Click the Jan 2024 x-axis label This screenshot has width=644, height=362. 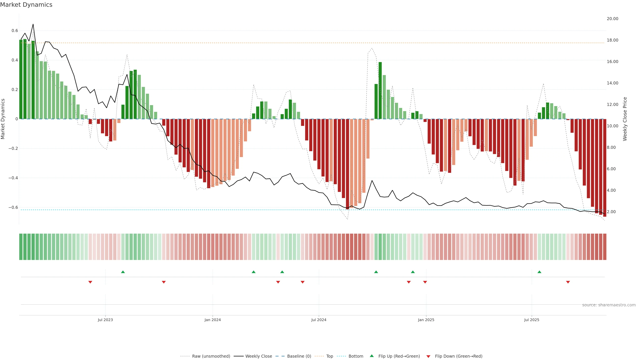212,320
